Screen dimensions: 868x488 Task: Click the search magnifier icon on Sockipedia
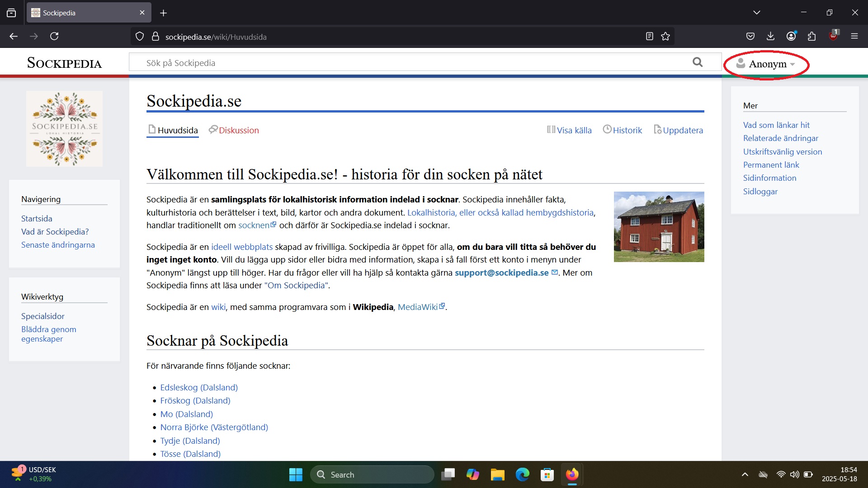[698, 62]
